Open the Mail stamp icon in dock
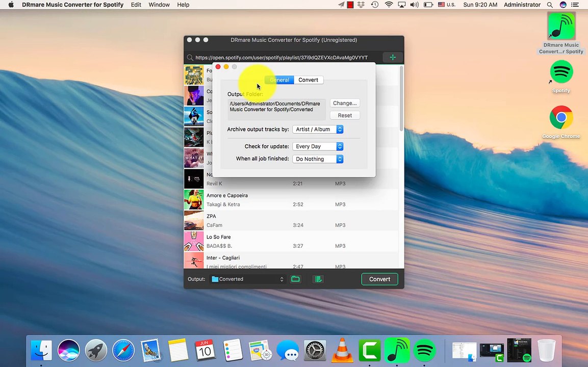This screenshot has height=367, width=588. pos(151,350)
